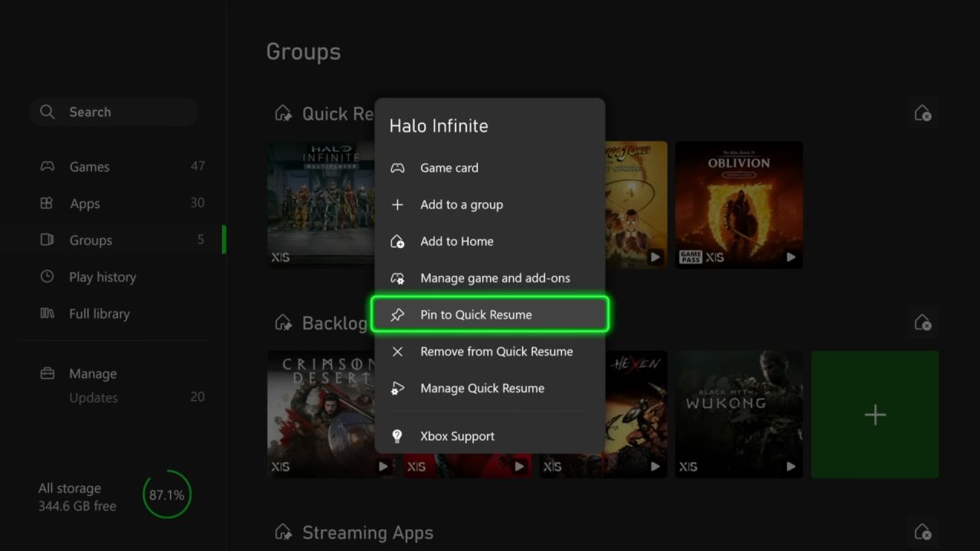Click the play icon on Wukong tile
This screenshot has height=551, width=980.
point(791,466)
